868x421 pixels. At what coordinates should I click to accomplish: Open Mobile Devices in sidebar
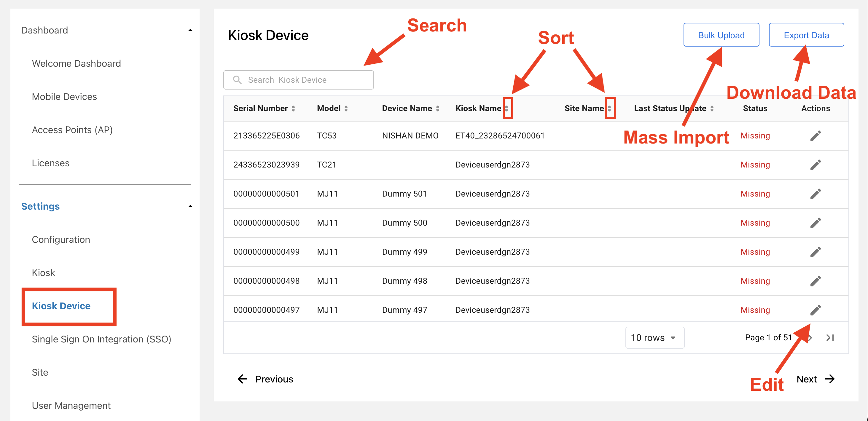(64, 97)
